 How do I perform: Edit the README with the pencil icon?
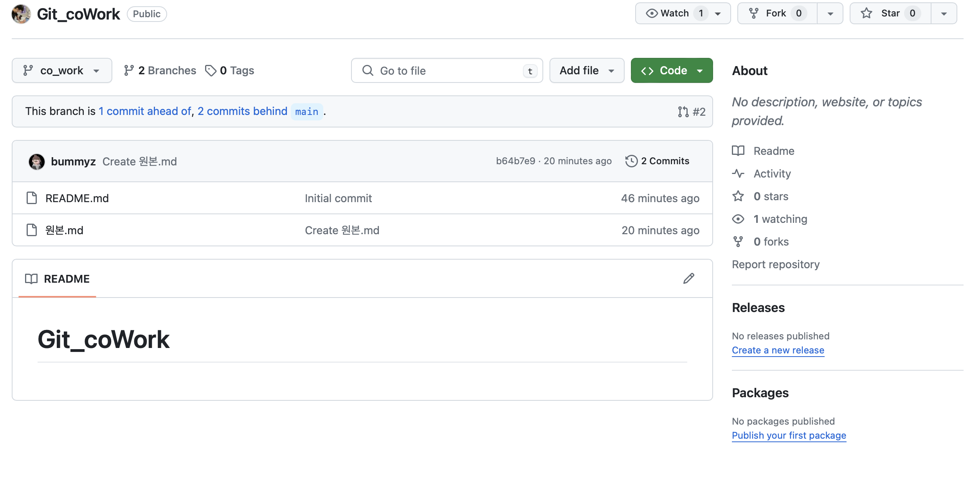pyautogui.click(x=689, y=279)
